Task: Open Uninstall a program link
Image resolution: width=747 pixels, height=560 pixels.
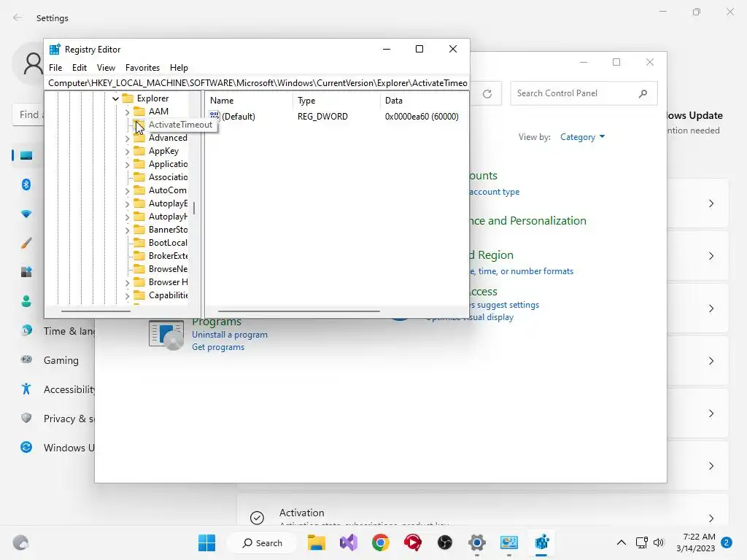Action: 230,335
